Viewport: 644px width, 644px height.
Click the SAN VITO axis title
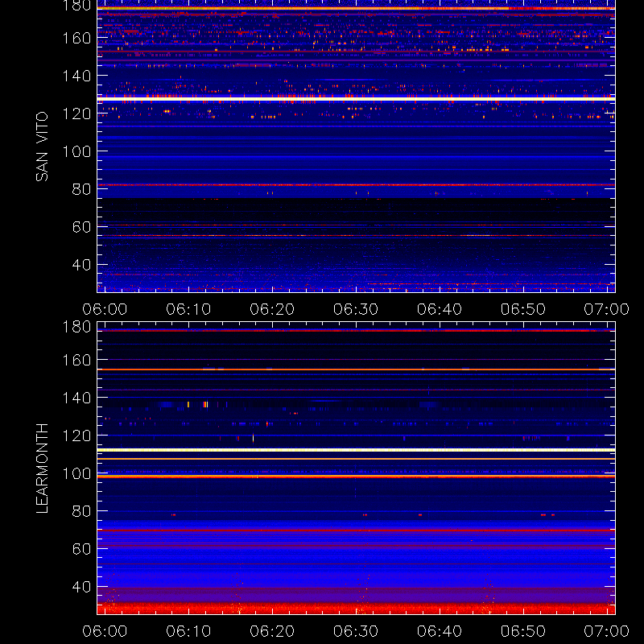[x=42, y=147]
